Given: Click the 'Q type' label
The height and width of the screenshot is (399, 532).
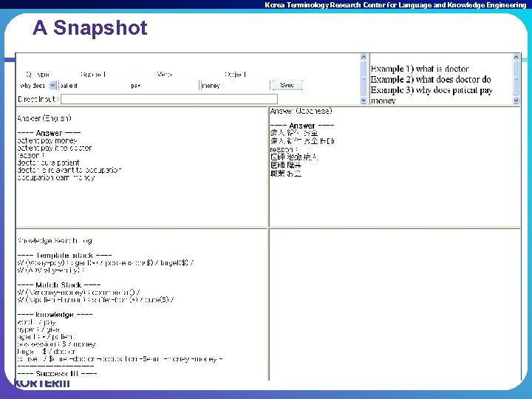Looking at the screenshot, I should point(38,75).
